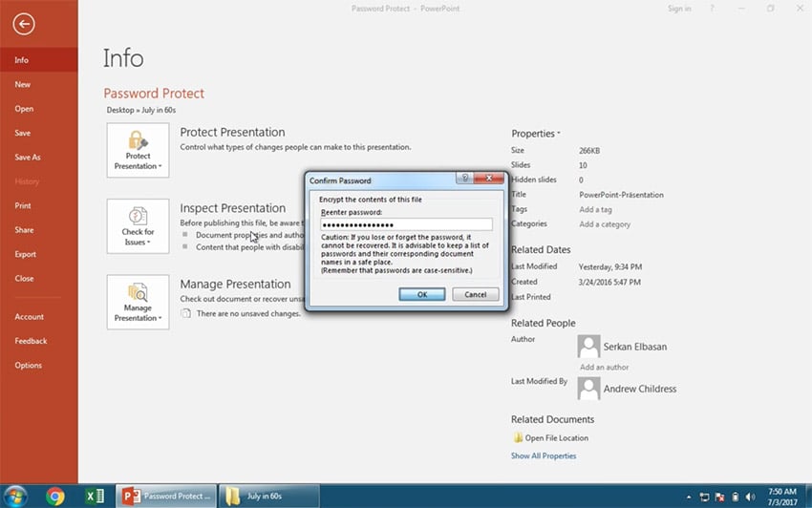
Task: Choose Close in the sidebar
Action: point(39,278)
